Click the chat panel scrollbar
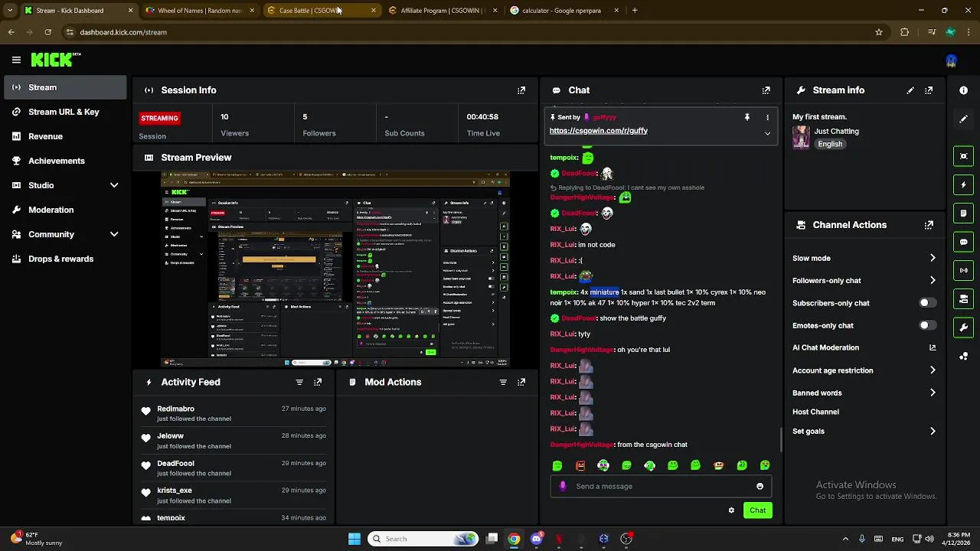The image size is (980, 551). pos(781,439)
